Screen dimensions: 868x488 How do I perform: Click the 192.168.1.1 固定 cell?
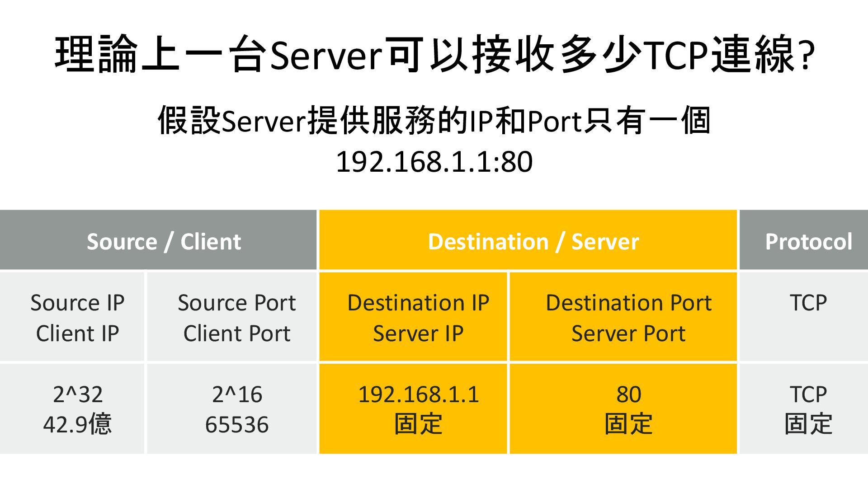pos(413,408)
